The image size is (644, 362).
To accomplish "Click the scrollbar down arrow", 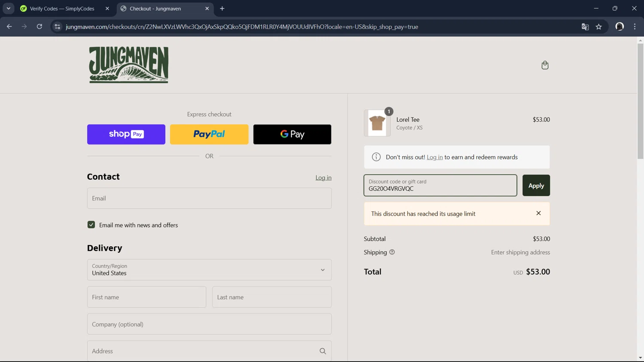I will point(640,358).
